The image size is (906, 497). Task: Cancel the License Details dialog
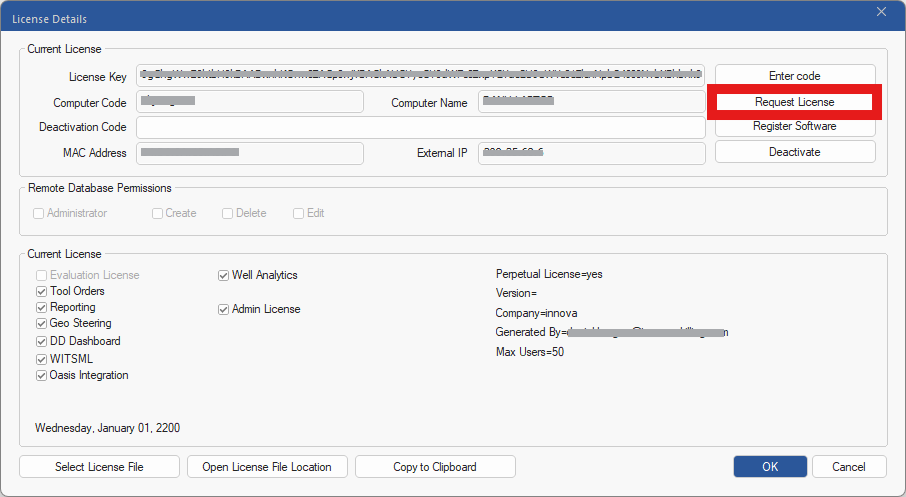click(849, 466)
